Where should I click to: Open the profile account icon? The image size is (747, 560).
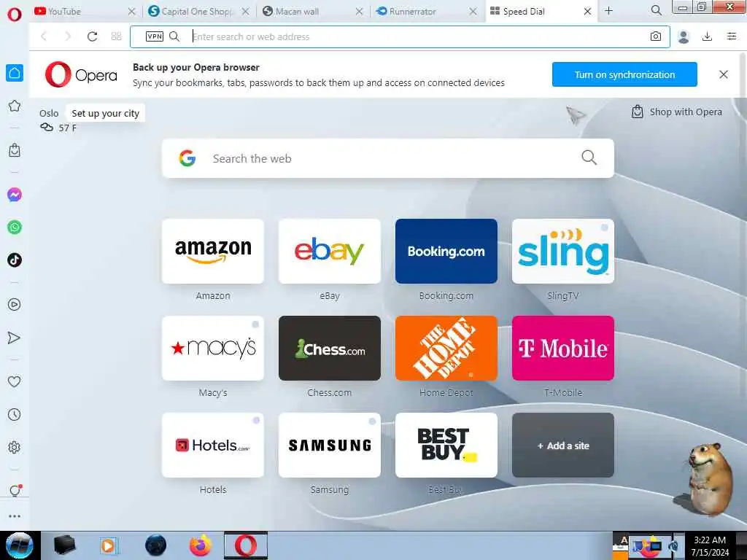[684, 36]
